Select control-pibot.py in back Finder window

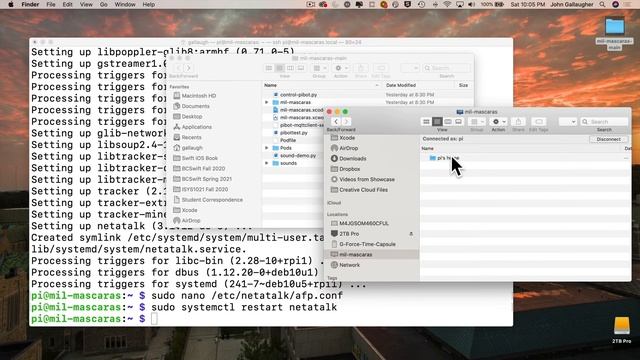298,95
